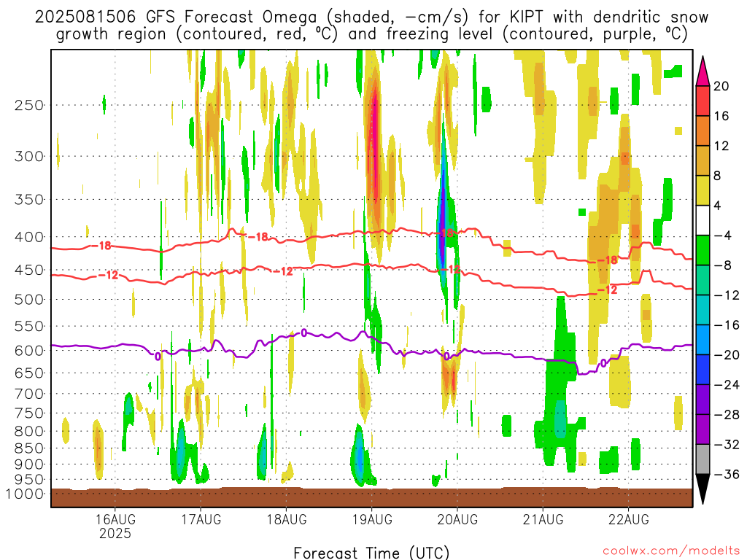The height and width of the screenshot is (560, 747).
Task: Click the 19AUG date label
Action: pos(372,519)
